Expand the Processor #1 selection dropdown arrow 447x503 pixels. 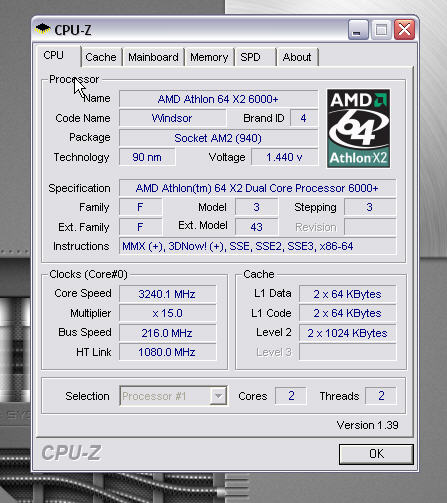pyautogui.click(x=218, y=396)
